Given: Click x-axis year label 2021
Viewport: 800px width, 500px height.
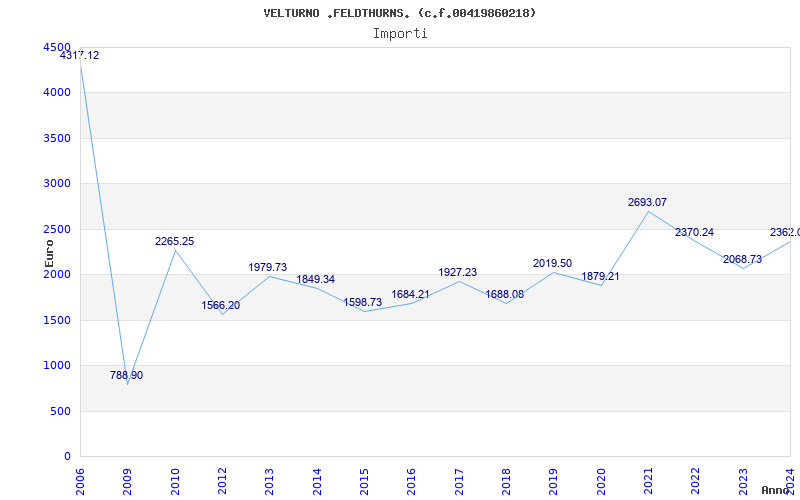Looking at the screenshot, I should click(x=648, y=481).
